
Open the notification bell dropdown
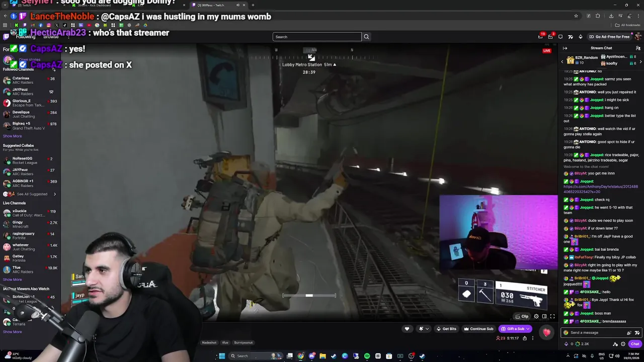424,329
